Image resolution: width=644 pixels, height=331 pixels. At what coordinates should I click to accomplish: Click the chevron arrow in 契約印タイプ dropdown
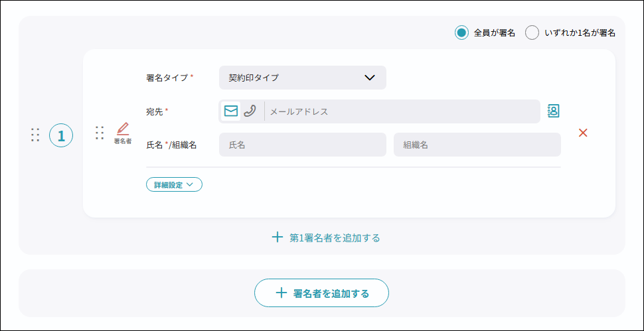coord(370,78)
